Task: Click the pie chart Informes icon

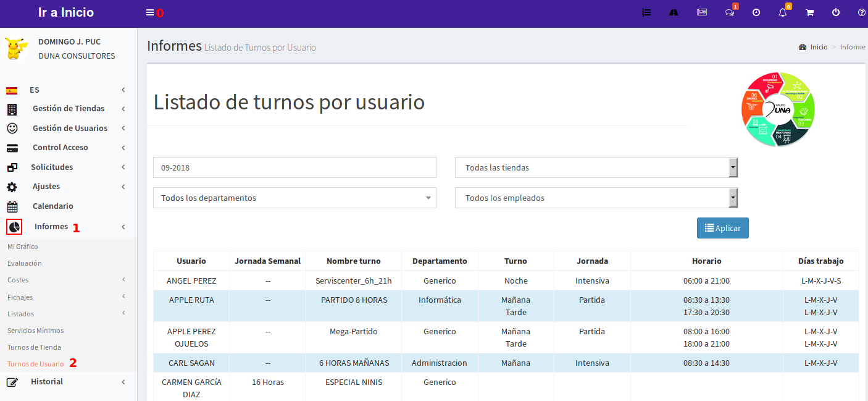Action: click(x=14, y=227)
